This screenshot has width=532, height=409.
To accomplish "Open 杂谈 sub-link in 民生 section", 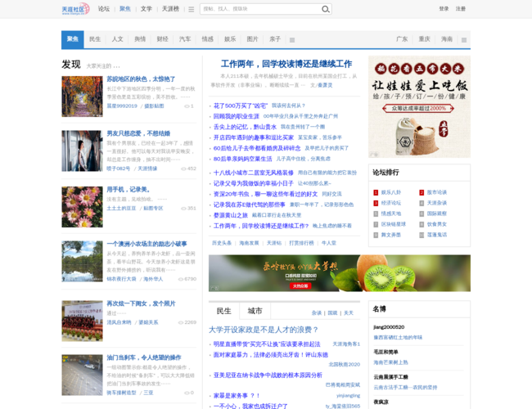I will [x=316, y=313].
